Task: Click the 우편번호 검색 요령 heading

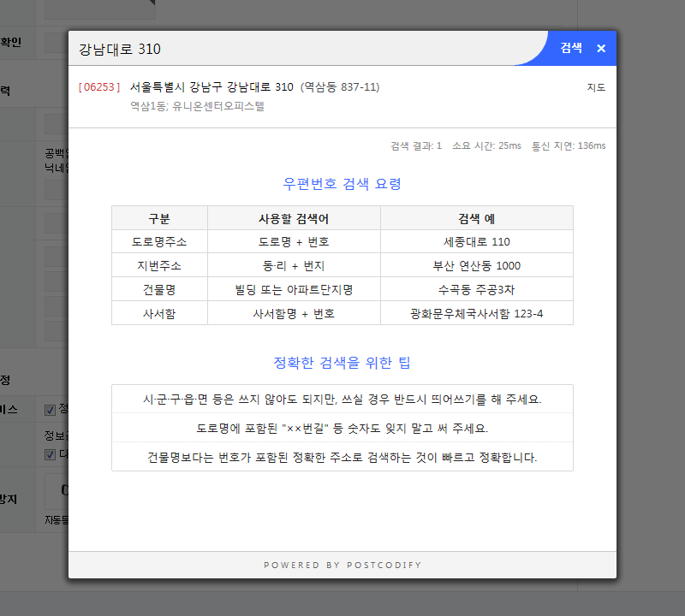Action: [342, 184]
